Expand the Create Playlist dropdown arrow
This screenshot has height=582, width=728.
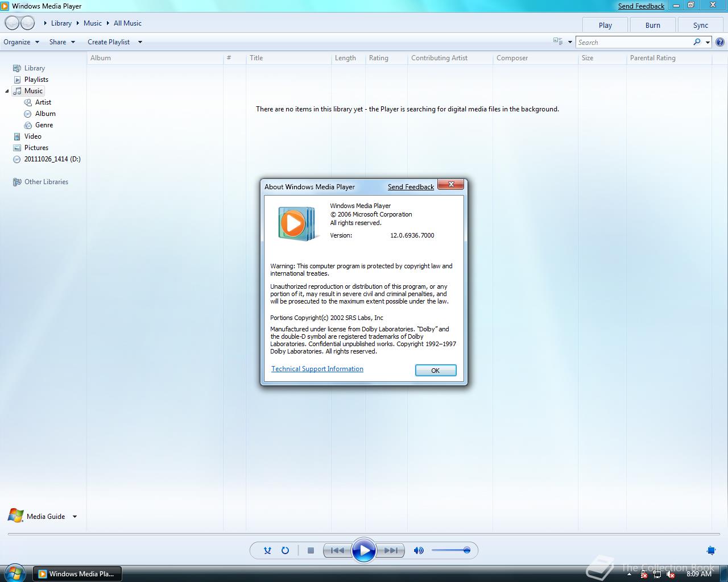pyautogui.click(x=140, y=42)
